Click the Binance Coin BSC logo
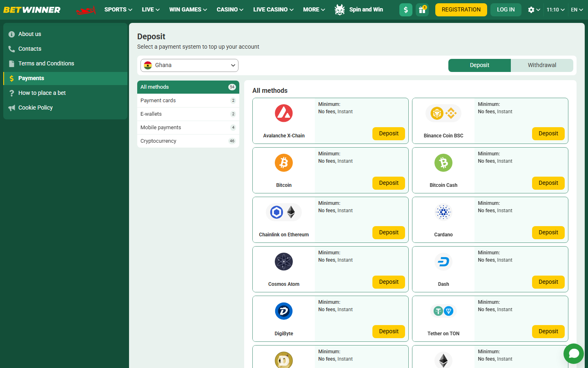The width and height of the screenshot is (588, 368). [443, 113]
